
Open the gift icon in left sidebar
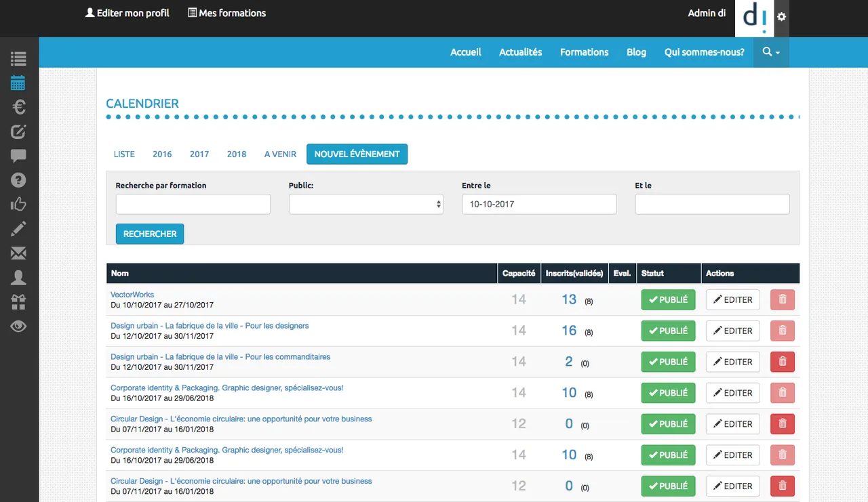[18, 301]
